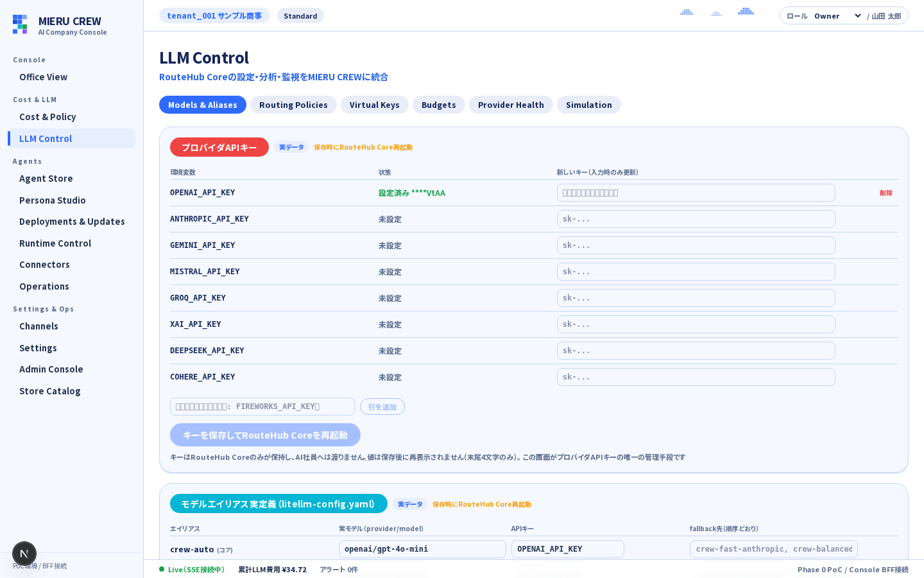The width and height of the screenshot is (924, 578).
Task: Click キーを保存してRouteHub Coreを再起動 button
Action: [x=265, y=435]
